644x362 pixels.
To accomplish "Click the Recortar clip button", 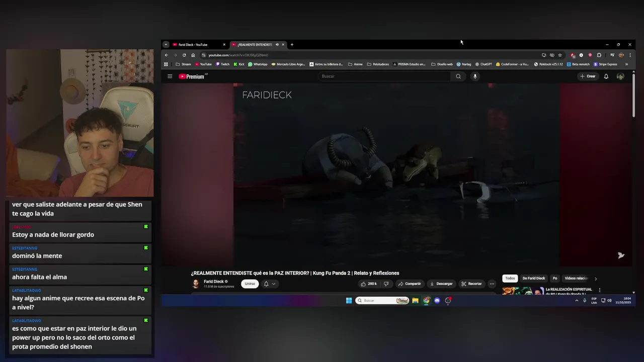I will tap(471, 284).
